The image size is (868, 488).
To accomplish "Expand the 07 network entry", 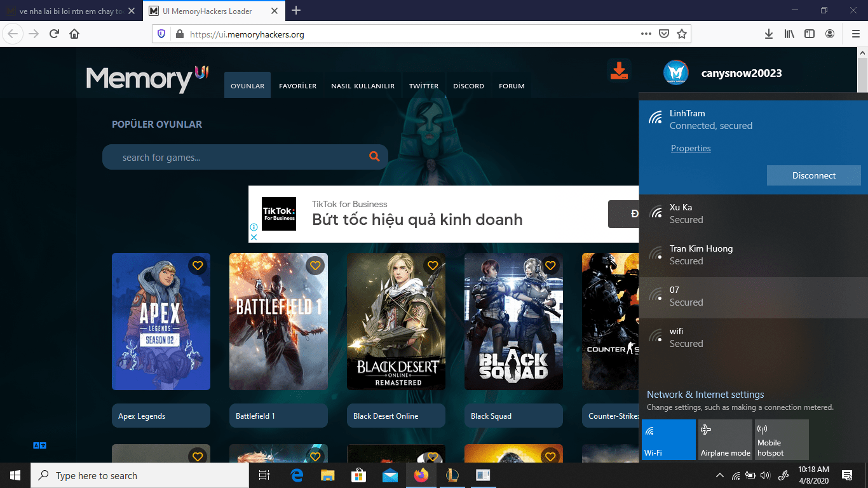I will (753, 297).
